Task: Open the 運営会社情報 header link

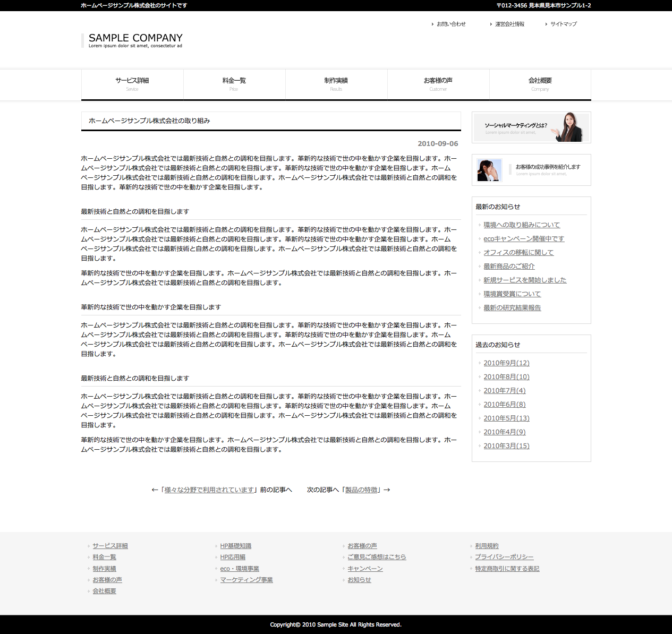Action: 509,24
